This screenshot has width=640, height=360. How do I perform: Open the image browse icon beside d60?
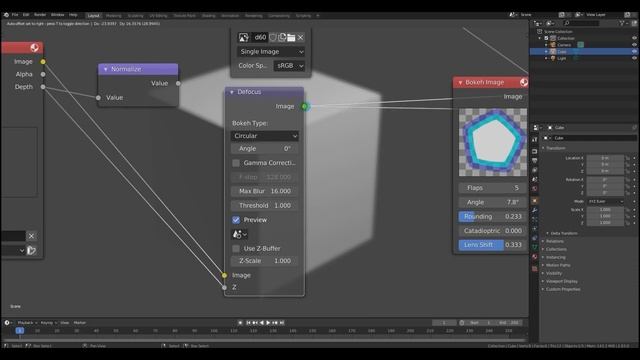coord(244,38)
